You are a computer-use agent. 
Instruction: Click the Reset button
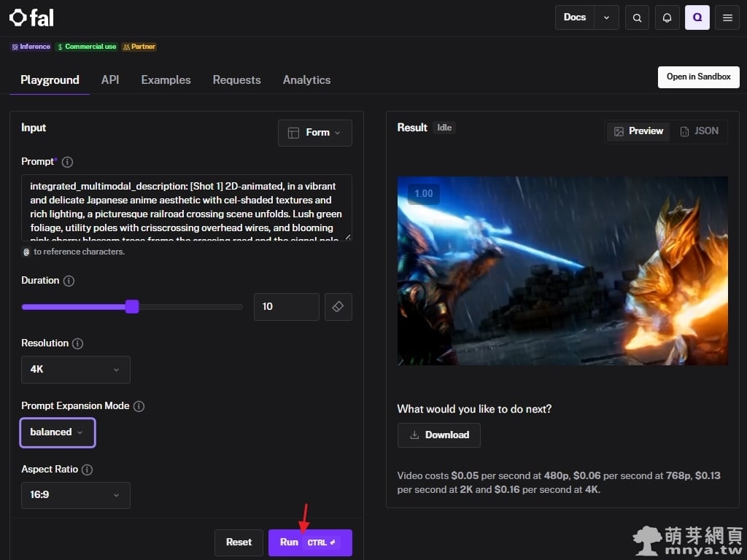click(239, 542)
